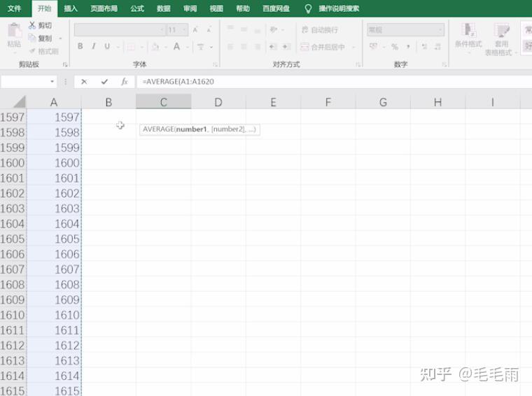
Task: Toggle Italic formatting
Action: click(94, 46)
